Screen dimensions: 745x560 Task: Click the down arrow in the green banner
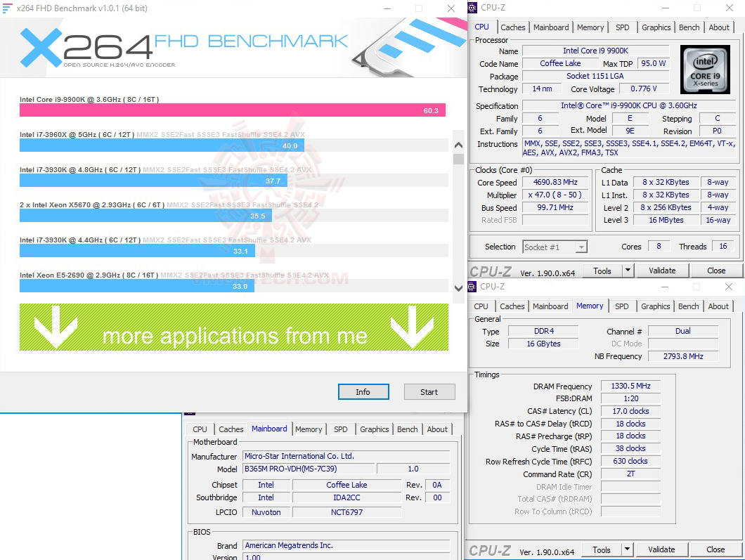pyautogui.click(x=56, y=327)
